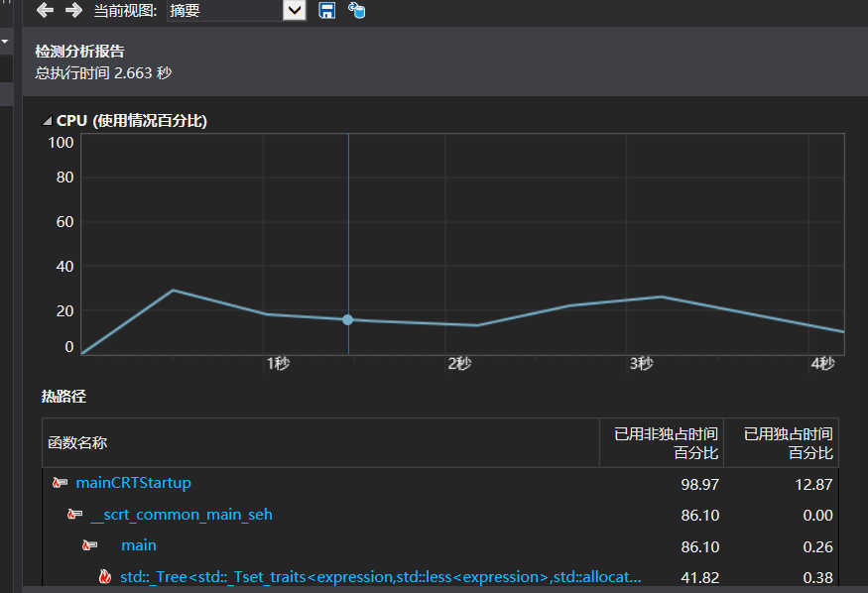Click the hot path icon beside mainCRTStartup

[60, 483]
